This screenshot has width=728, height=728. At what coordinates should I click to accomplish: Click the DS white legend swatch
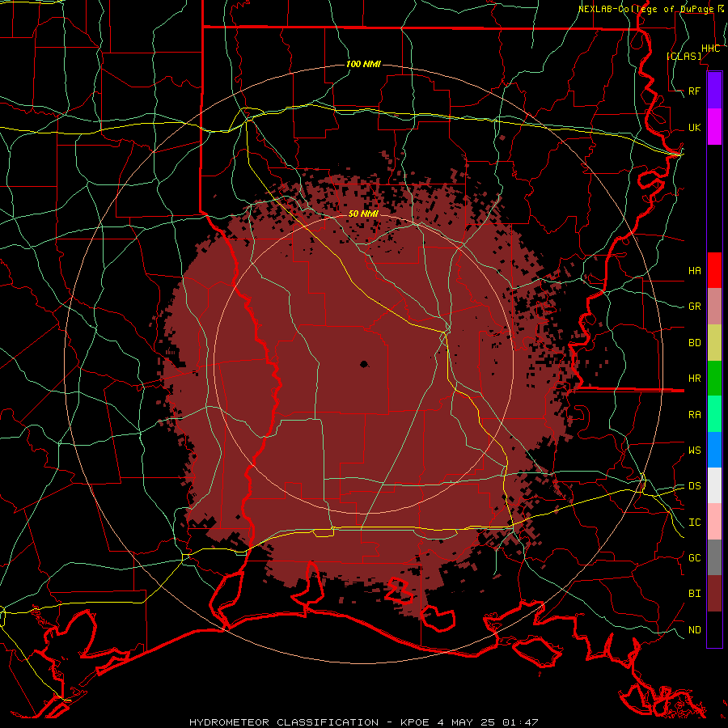click(x=714, y=485)
